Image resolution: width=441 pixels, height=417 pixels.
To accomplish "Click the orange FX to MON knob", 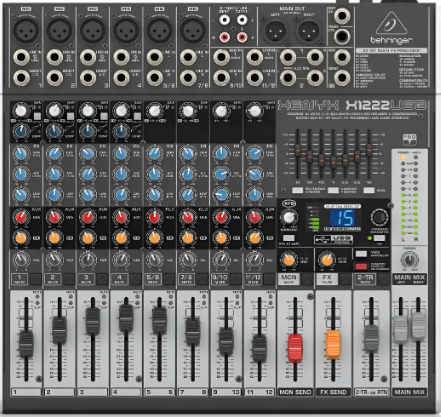I will 289,260.
